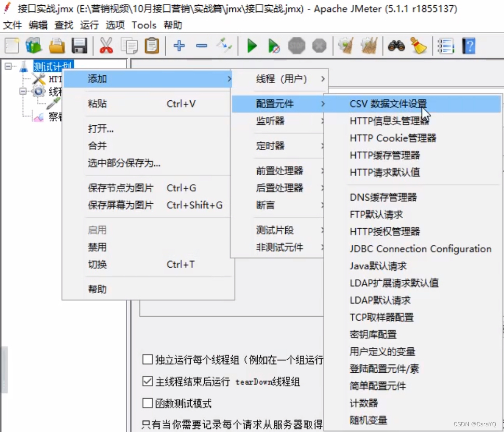Open the 线程（用户）submenu
The height and width of the screenshot is (432, 504).
click(x=279, y=79)
